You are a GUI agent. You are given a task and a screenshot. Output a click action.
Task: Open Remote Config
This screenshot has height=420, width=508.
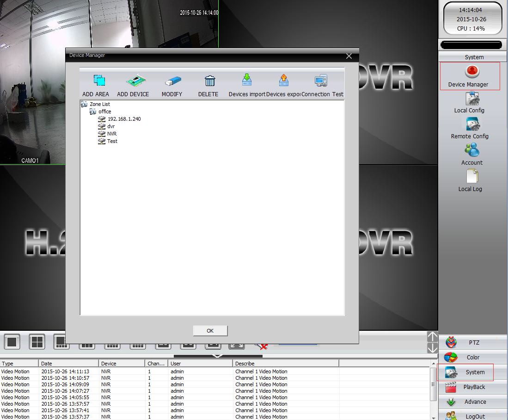coord(470,129)
